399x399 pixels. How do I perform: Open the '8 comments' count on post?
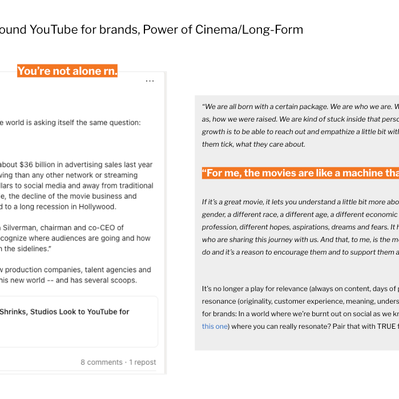101,362
